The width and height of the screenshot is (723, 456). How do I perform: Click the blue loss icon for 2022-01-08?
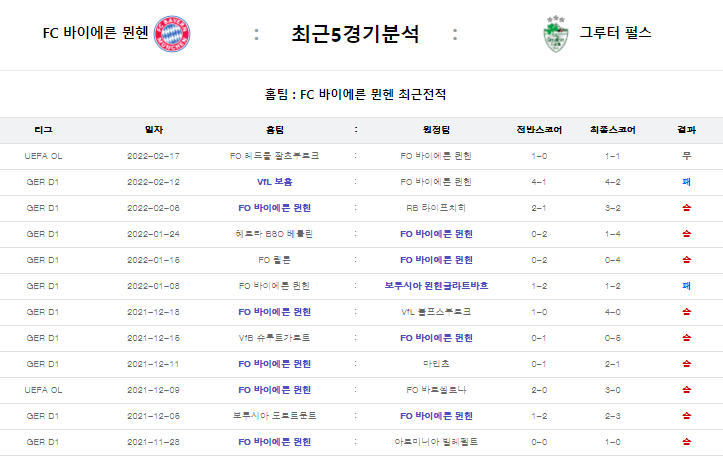click(x=687, y=286)
